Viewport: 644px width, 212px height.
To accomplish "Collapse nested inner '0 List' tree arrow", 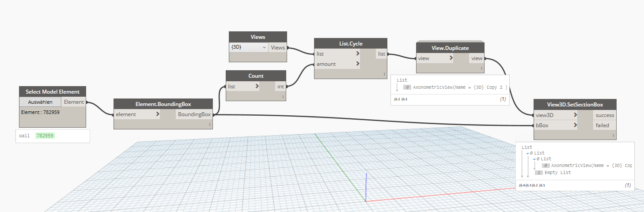I will 534,159.
